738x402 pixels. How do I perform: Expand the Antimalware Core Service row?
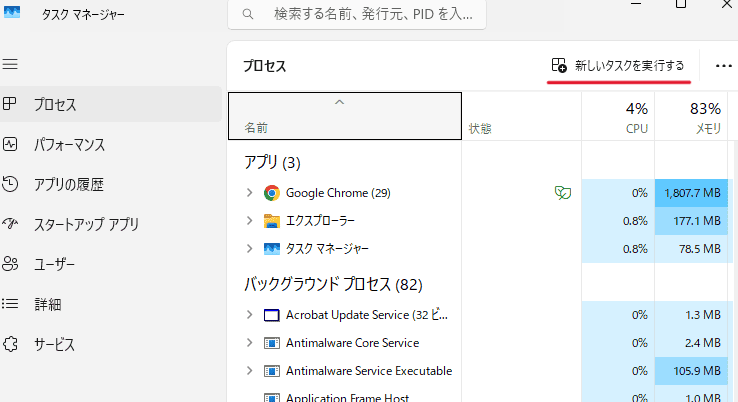point(249,343)
